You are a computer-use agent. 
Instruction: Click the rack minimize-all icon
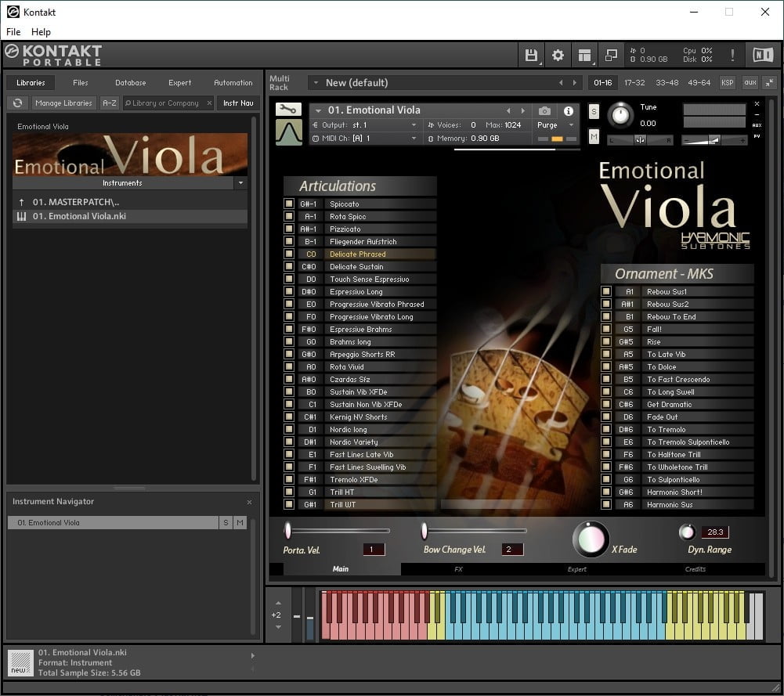tap(770, 83)
